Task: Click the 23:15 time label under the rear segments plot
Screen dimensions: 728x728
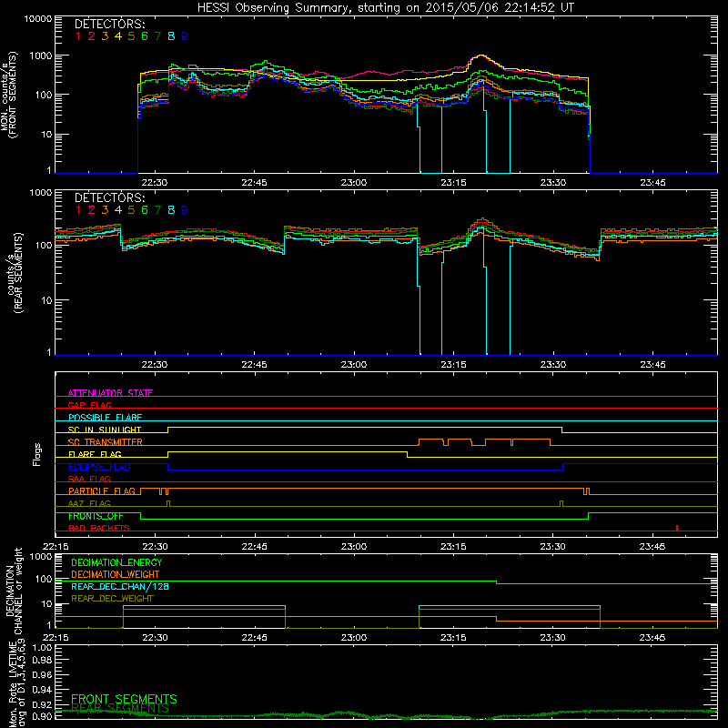Action: pos(453,365)
